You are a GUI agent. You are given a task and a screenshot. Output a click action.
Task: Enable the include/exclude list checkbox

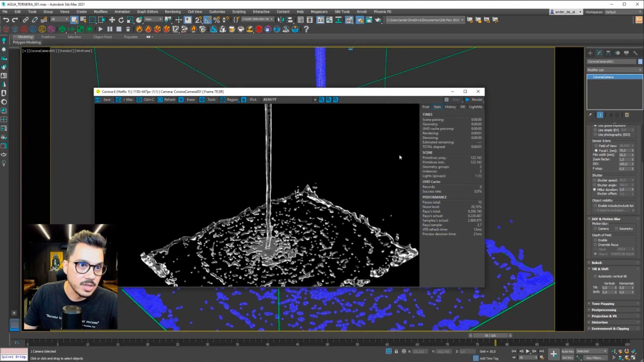coord(595,205)
